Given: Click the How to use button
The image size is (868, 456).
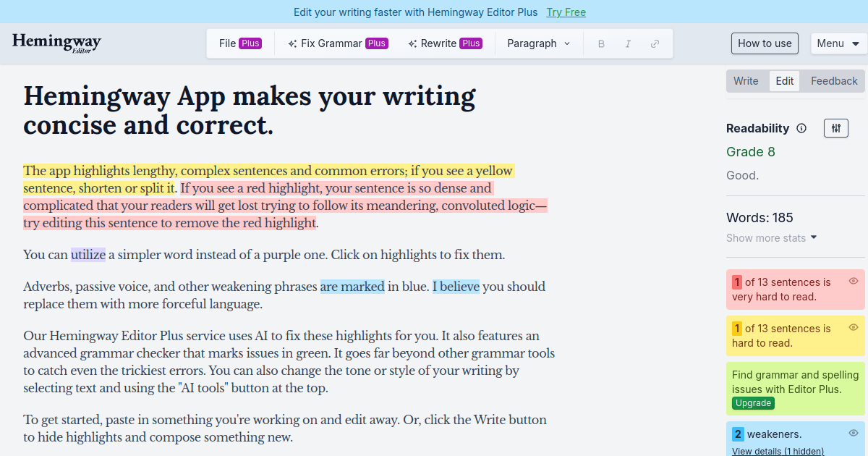Looking at the screenshot, I should coord(765,43).
